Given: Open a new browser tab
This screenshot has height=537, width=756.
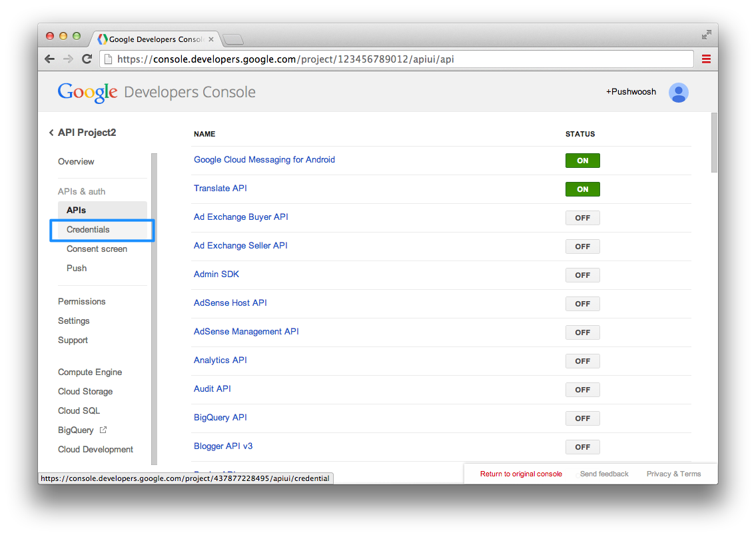Looking at the screenshot, I should 234,39.
